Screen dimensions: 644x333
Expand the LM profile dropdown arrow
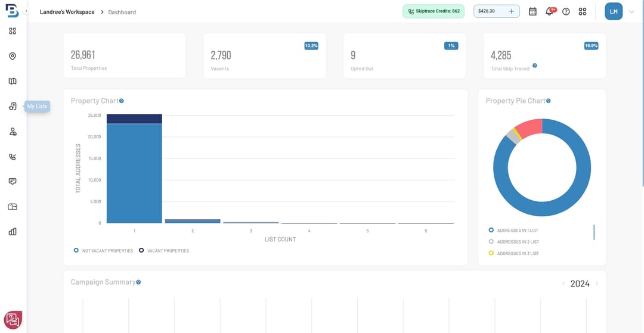(631, 11)
